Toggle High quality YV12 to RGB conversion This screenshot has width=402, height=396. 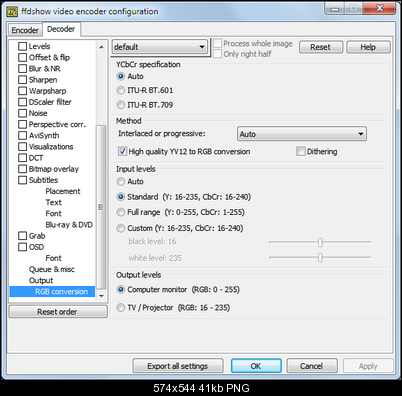tap(122, 152)
